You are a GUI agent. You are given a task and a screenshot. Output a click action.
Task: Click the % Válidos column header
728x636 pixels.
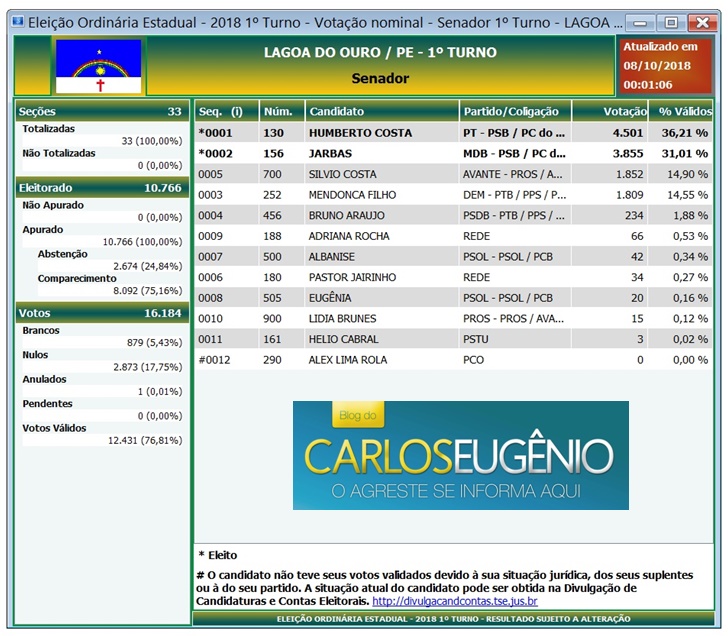[x=681, y=111]
